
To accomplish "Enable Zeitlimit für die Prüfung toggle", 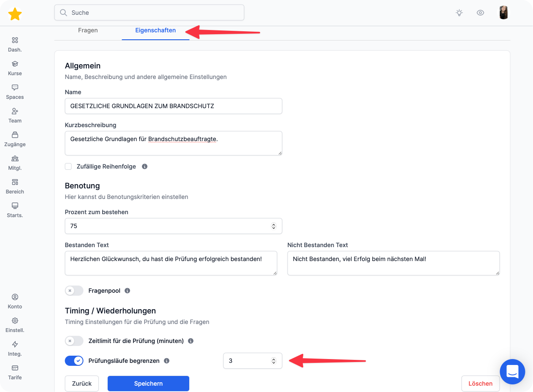I will [74, 341].
